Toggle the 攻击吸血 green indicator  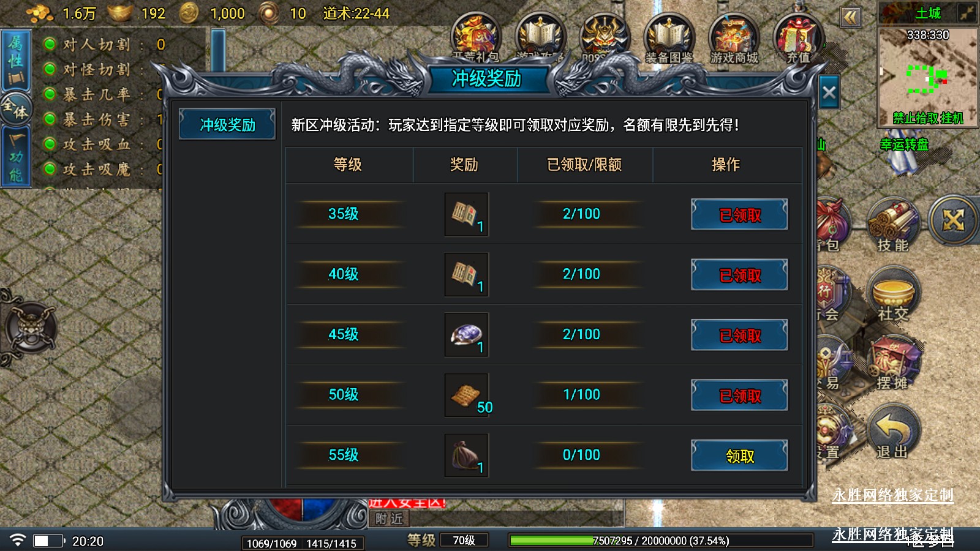[50, 144]
